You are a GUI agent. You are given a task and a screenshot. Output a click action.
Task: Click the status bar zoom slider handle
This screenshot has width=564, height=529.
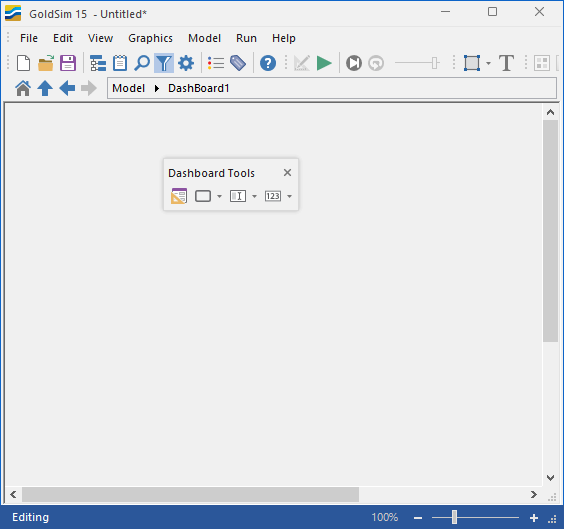coord(454,517)
